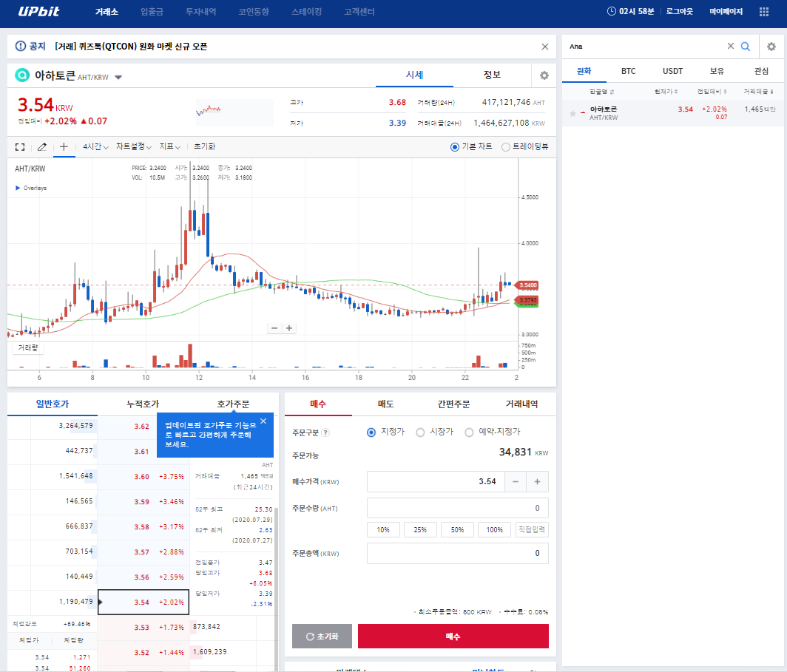
Task: Select 트레이딩뷰 radio option
Action: pos(506,147)
